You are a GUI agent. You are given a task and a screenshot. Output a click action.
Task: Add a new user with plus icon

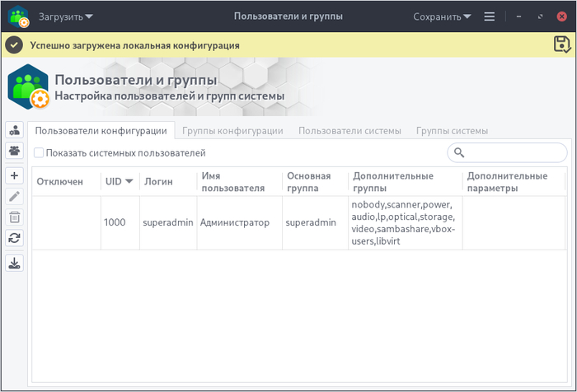point(15,175)
